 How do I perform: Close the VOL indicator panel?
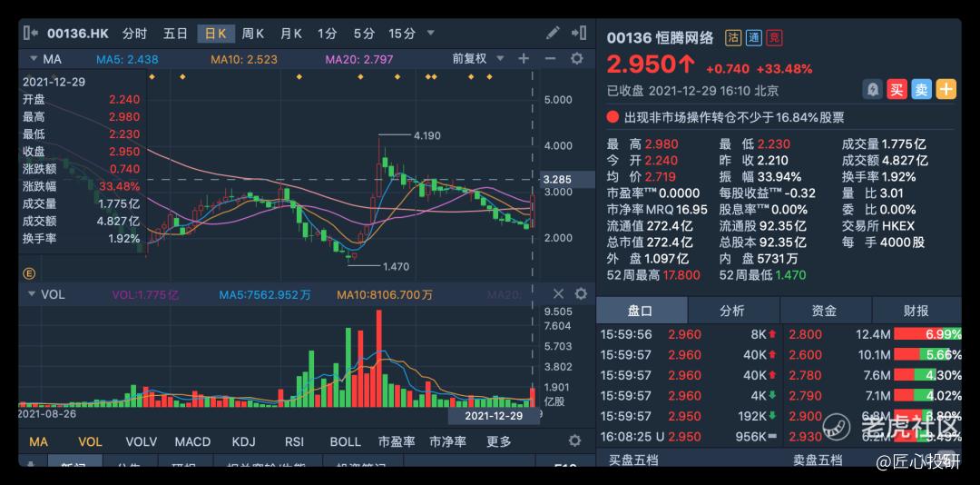pos(558,294)
